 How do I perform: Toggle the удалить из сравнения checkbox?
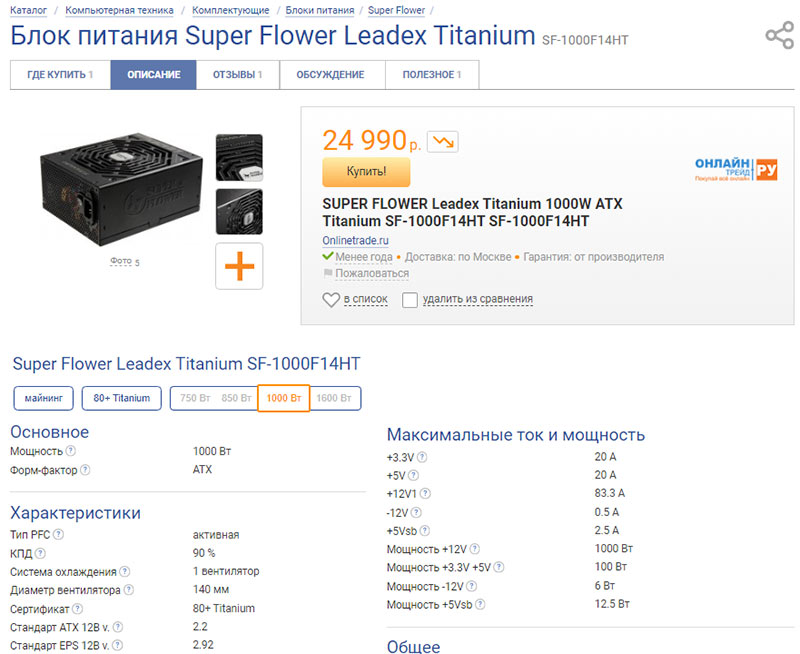pos(410,300)
